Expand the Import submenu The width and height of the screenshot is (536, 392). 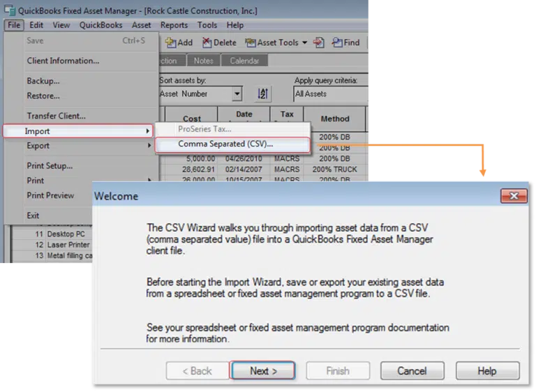click(77, 131)
